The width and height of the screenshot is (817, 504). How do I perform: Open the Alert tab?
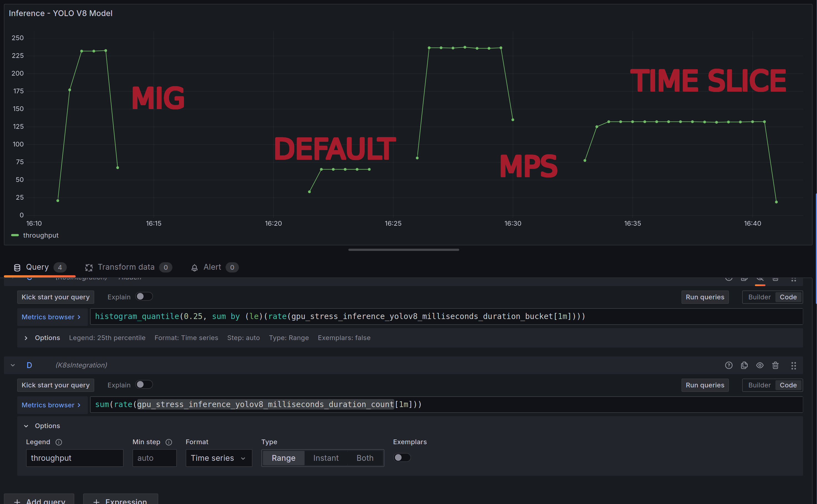(215, 267)
